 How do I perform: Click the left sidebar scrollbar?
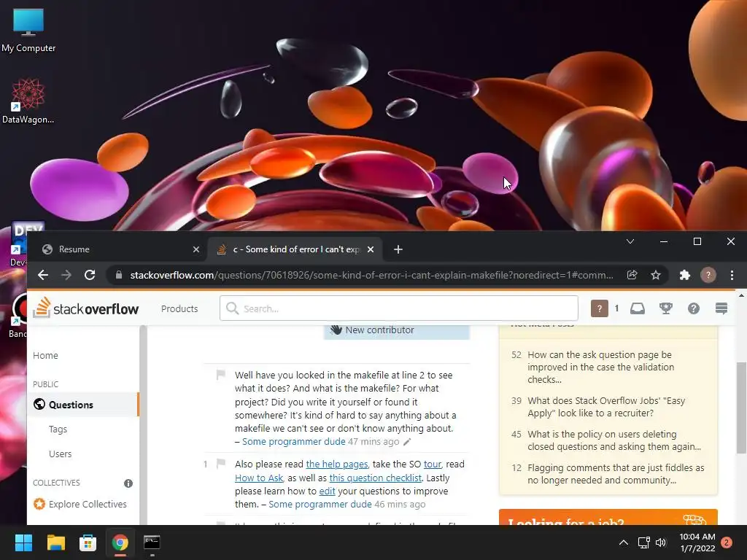pyautogui.click(x=142, y=424)
